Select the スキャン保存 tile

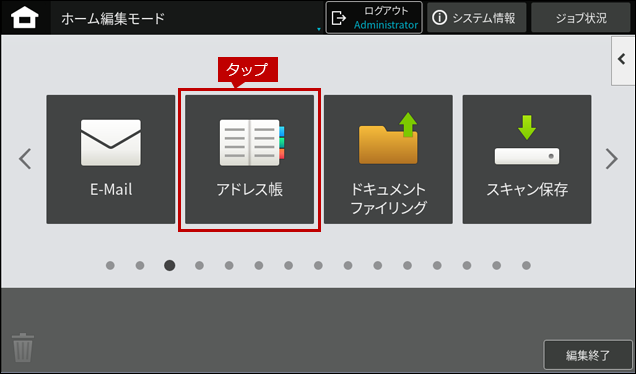click(527, 159)
